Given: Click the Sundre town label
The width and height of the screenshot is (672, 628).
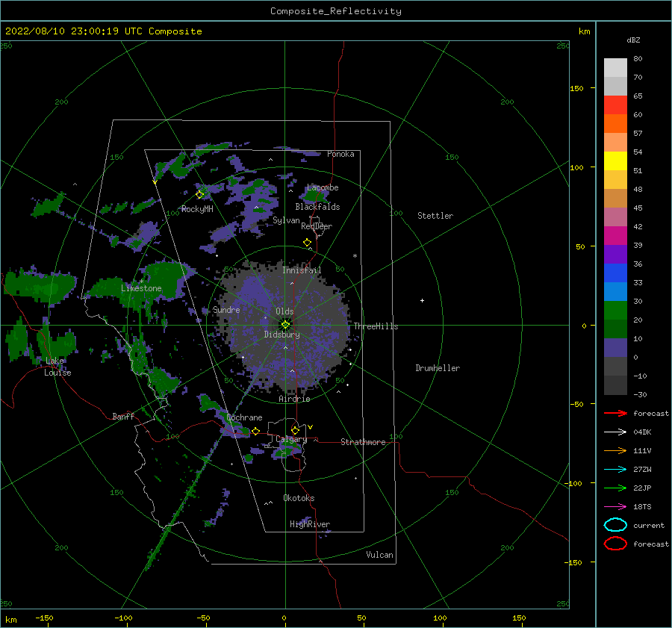Looking at the screenshot, I should pos(226,309).
